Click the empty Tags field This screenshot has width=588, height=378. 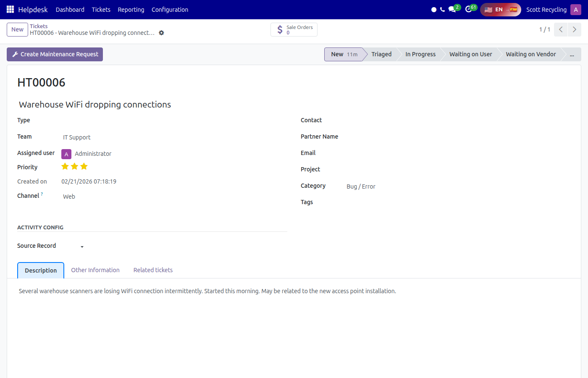pos(458,203)
